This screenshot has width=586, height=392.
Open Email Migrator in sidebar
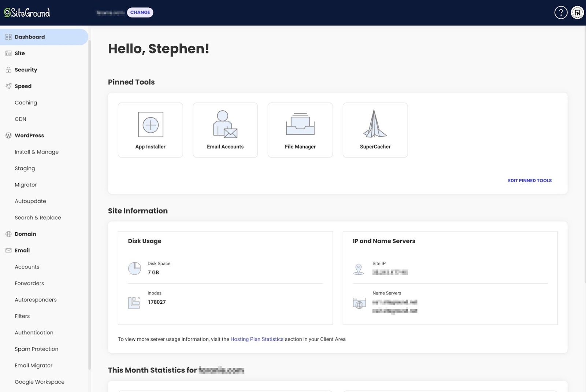[x=34, y=366]
